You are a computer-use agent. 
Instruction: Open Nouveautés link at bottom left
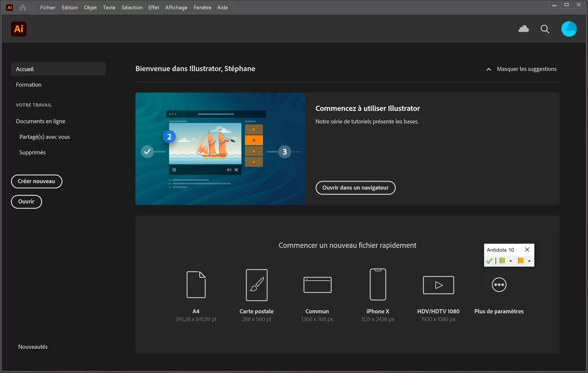[x=33, y=347]
